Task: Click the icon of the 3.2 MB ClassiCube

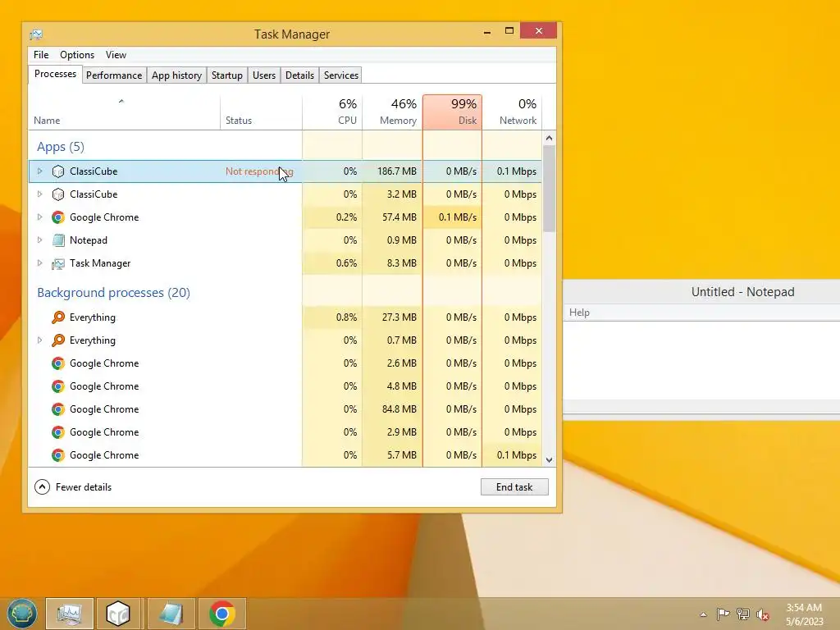Action: 58,194
